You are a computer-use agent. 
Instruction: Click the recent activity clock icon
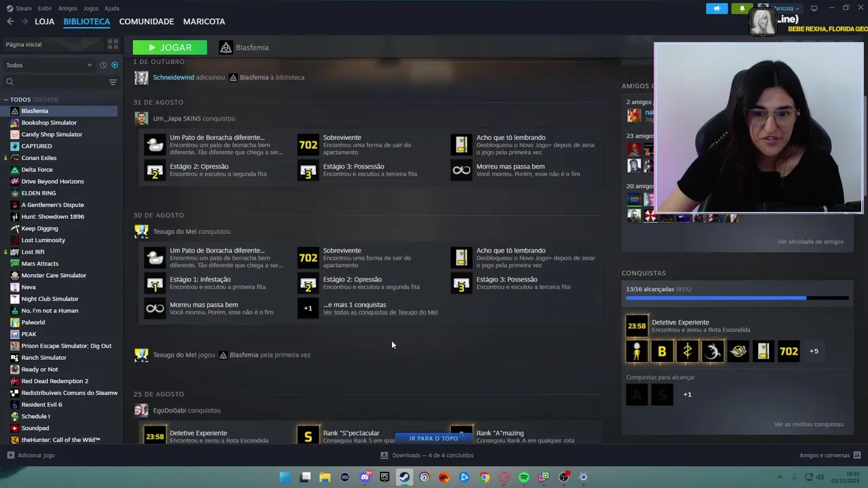(103, 65)
